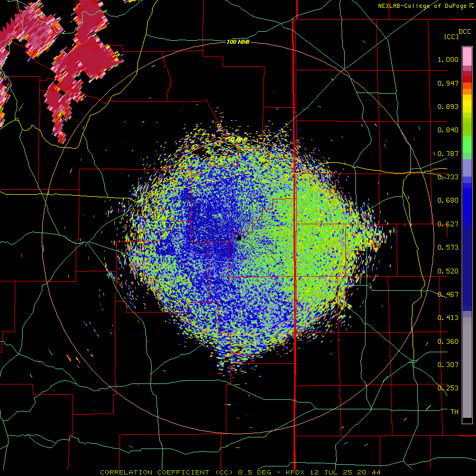The width and height of the screenshot is (476, 476).
Task: Click the 0.787 scale value
Action: point(448,153)
